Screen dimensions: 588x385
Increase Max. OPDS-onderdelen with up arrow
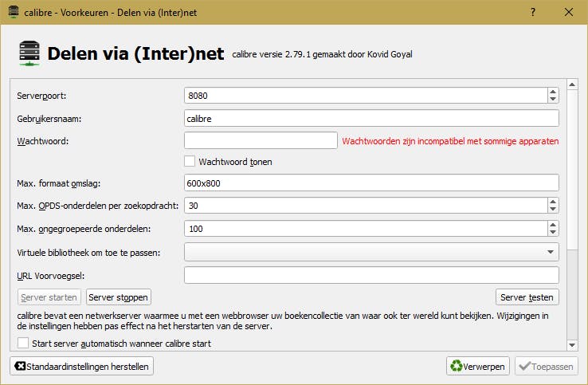click(553, 202)
